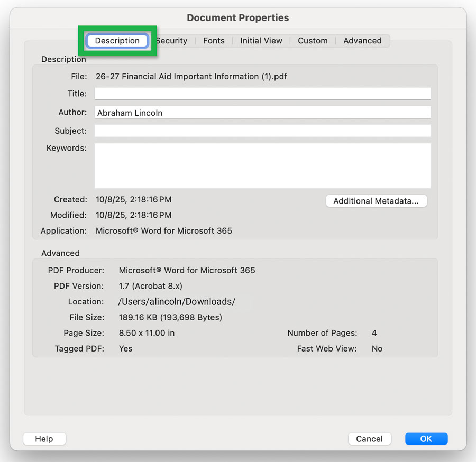476x462 pixels.
Task: Dismiss the dialog with Cancel
Action: tap(369, 439)
